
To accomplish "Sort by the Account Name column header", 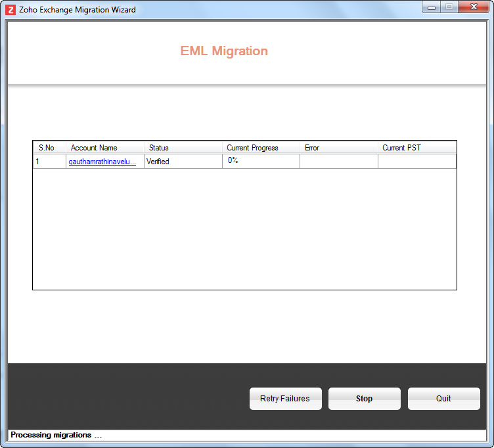I will (105, 148).
